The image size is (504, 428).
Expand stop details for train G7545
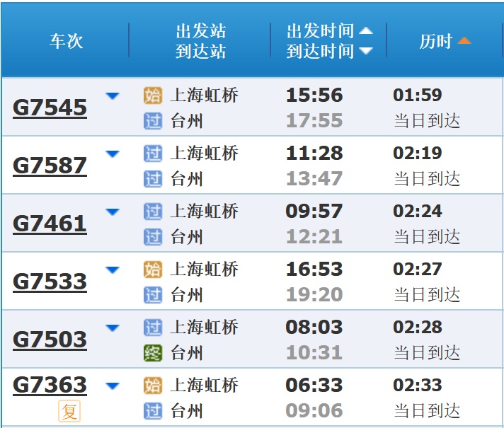click(113, 96)
